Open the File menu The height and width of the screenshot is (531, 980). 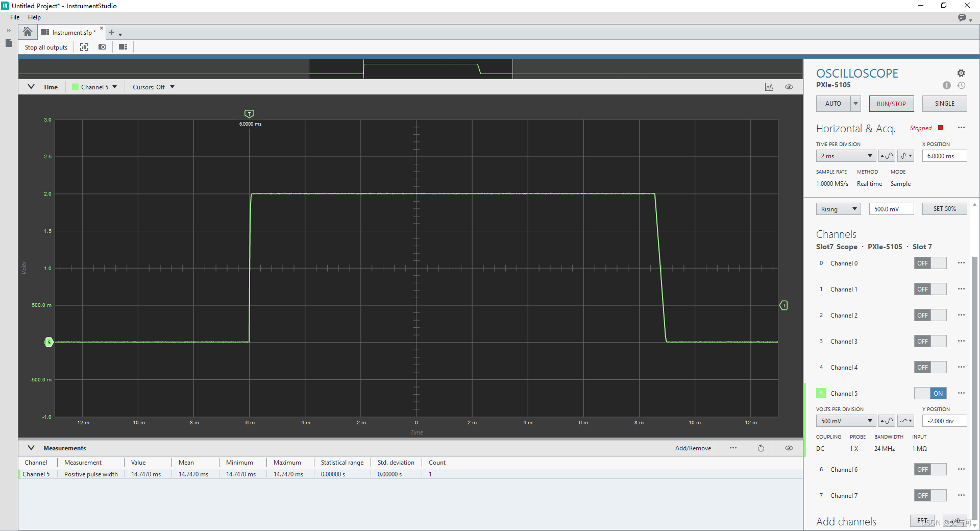(14, 17)
